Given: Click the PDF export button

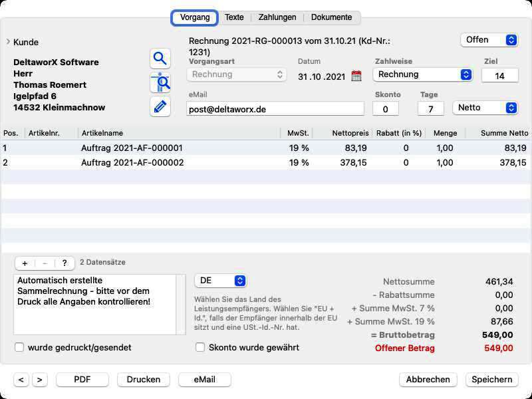Looking at the screenshot, I should point(82,380).
